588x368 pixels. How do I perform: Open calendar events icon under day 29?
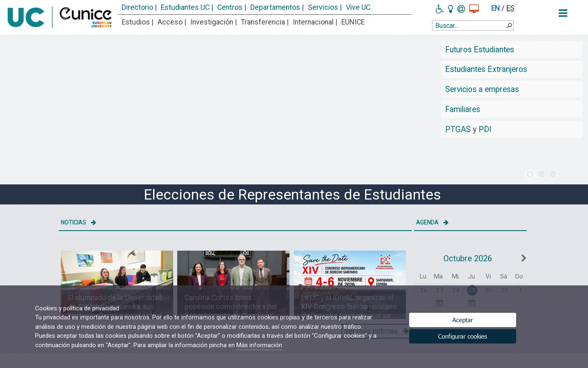point(472,303)
